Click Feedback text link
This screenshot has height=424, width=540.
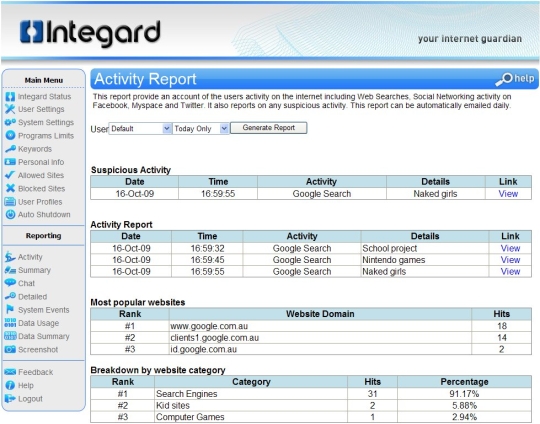(35, 372)
